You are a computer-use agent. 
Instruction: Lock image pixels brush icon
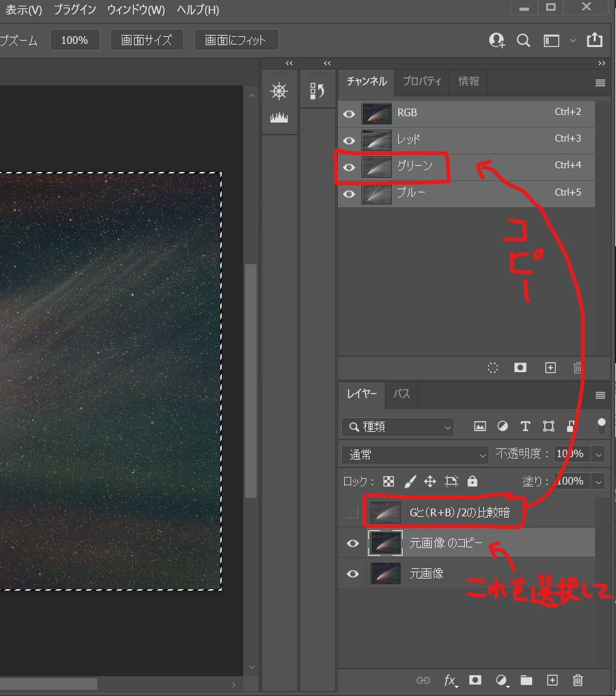[410, 481]
